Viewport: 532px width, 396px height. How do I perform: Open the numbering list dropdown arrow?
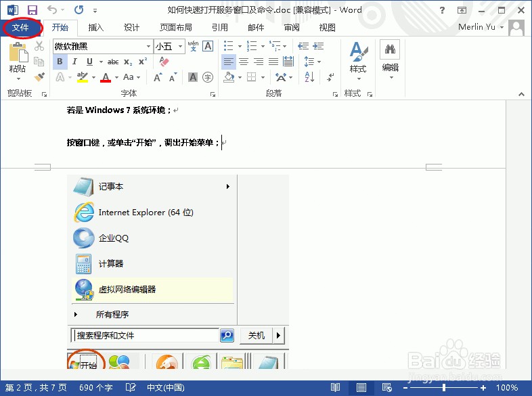coord(263,46)
